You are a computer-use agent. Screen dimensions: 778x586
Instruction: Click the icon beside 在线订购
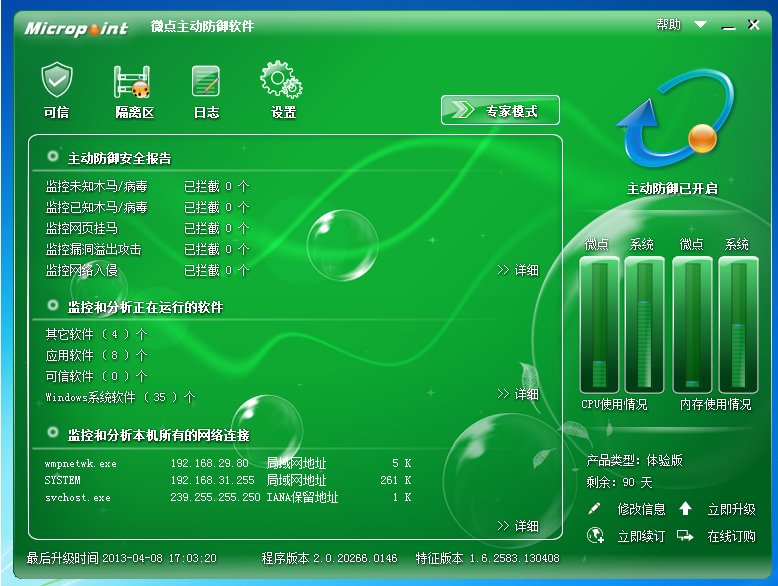[685, 536]
